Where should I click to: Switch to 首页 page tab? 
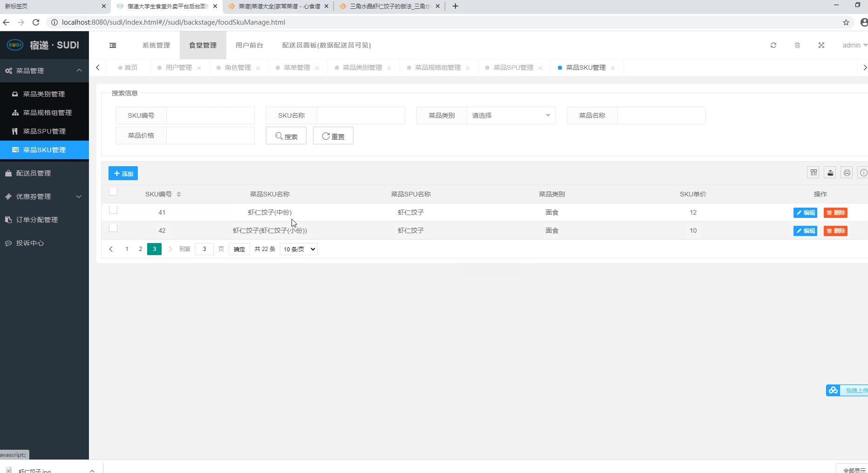(x=128, y=68)
